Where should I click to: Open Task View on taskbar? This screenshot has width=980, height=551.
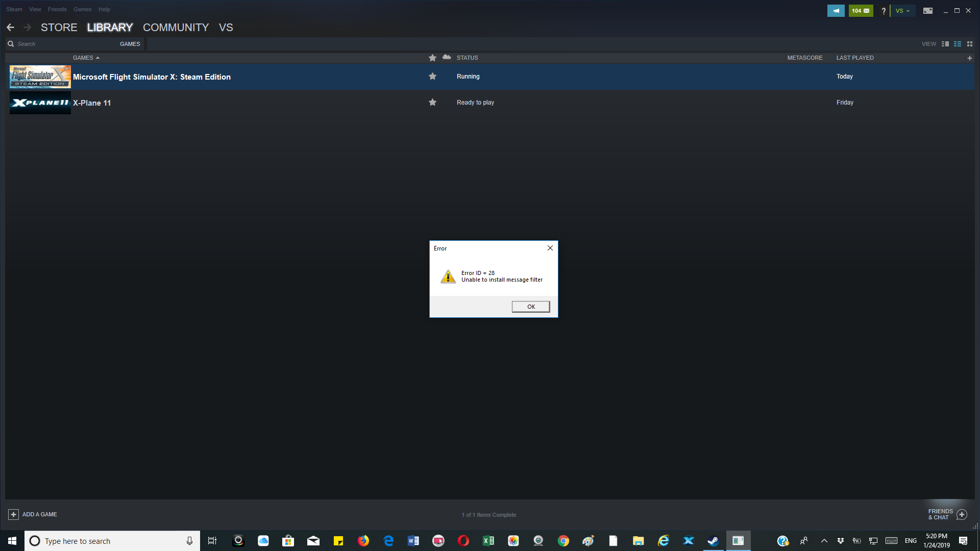point(212,541)
